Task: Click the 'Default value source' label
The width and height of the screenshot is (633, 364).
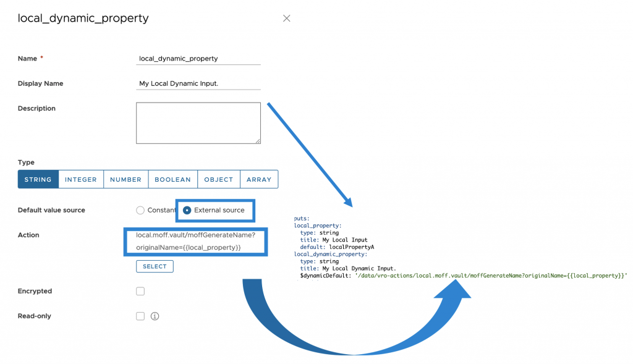Action: click(x=51, y=210)
